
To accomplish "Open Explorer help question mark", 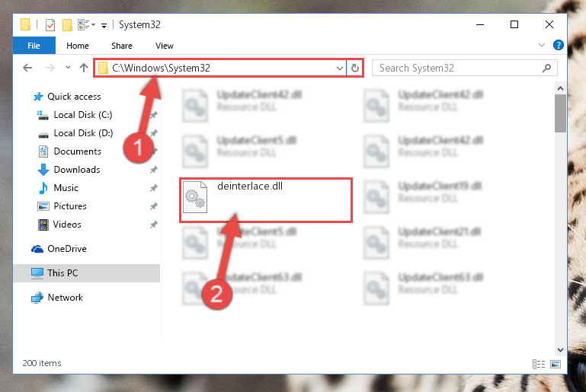I will (558, 45).
